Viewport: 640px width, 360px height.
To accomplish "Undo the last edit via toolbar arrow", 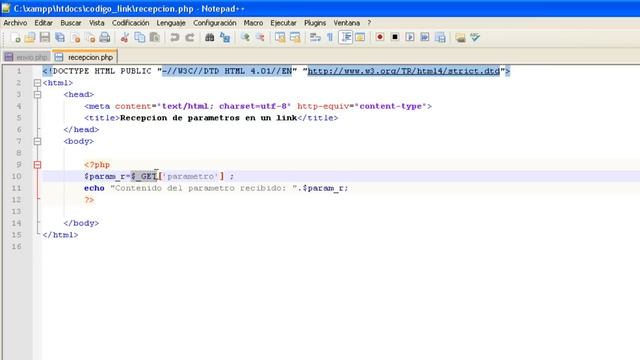I will pyautogui.click(x=174, y=38).
